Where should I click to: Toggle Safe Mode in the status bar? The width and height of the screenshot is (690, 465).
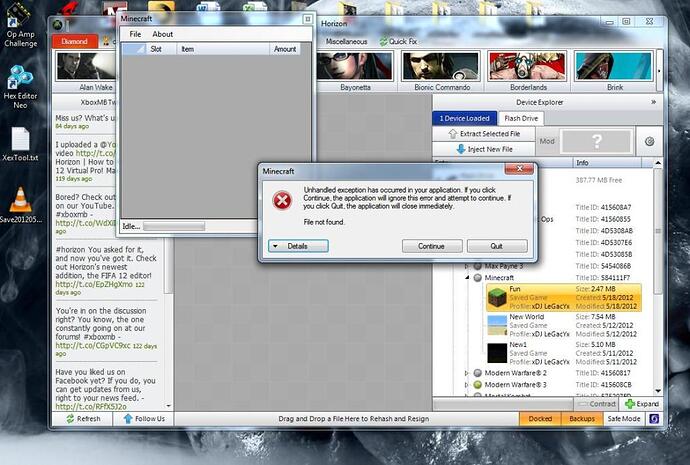point(623,419)
